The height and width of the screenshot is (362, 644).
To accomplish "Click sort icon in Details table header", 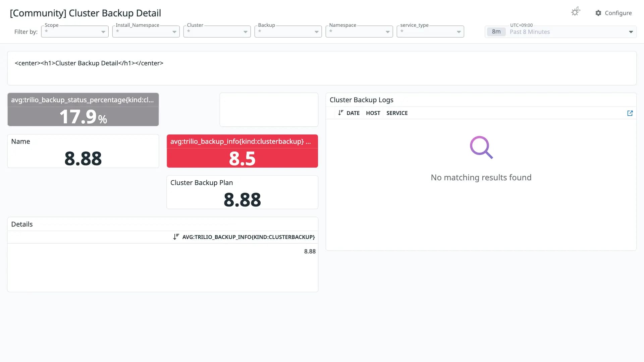I will tap(176, 237).
